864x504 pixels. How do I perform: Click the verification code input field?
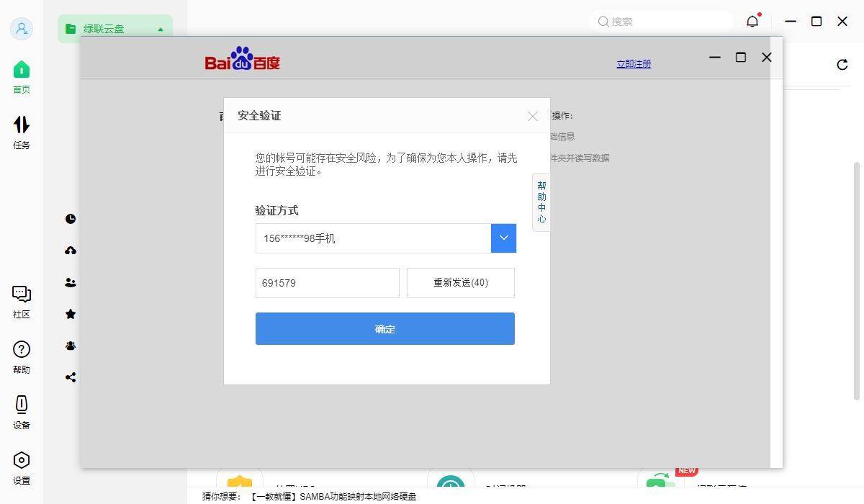click(327, 283)
